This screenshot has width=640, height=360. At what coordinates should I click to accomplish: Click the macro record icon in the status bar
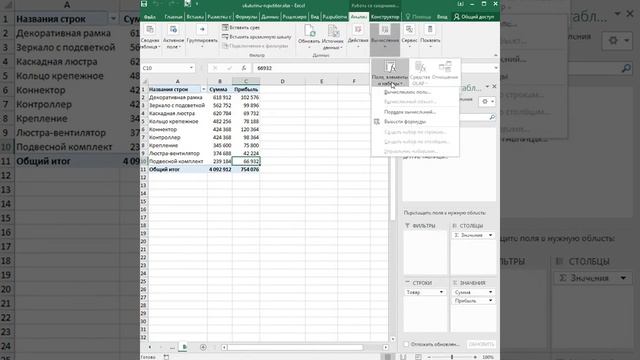click(x=166, y=357)
